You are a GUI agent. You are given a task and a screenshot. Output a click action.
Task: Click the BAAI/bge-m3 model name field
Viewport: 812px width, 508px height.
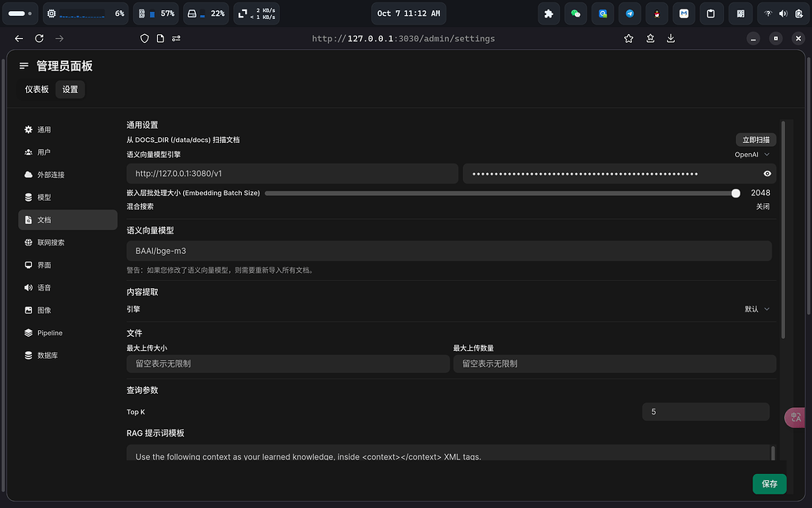pos(449,251)
